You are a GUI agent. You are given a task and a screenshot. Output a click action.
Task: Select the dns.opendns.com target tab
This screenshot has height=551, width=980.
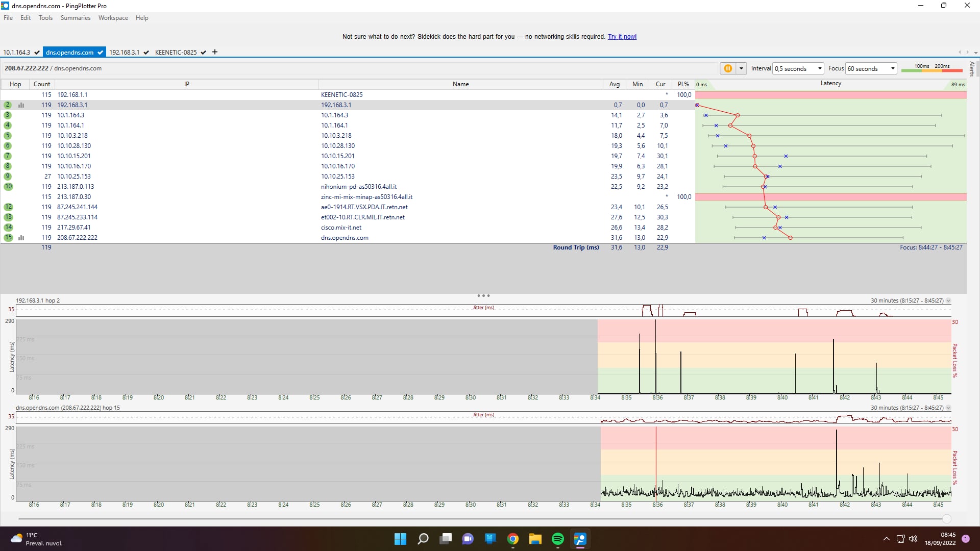[x=75, y=52]
